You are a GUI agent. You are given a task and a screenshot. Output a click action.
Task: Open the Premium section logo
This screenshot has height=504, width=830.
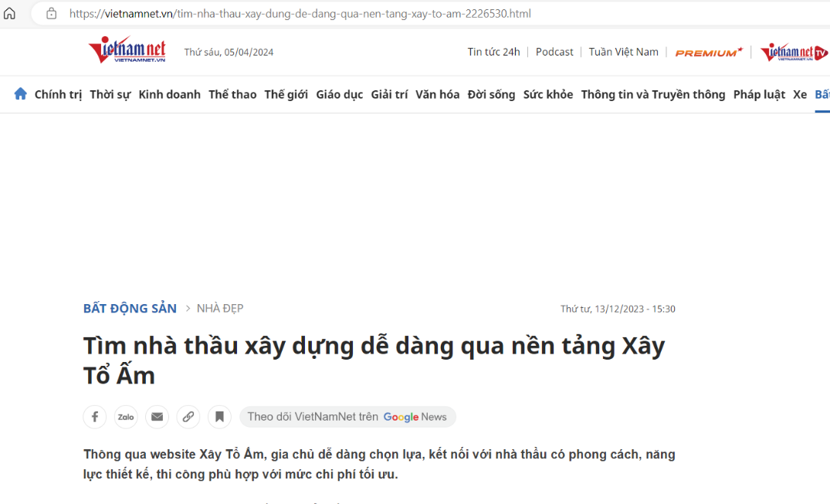click(709, 52)
